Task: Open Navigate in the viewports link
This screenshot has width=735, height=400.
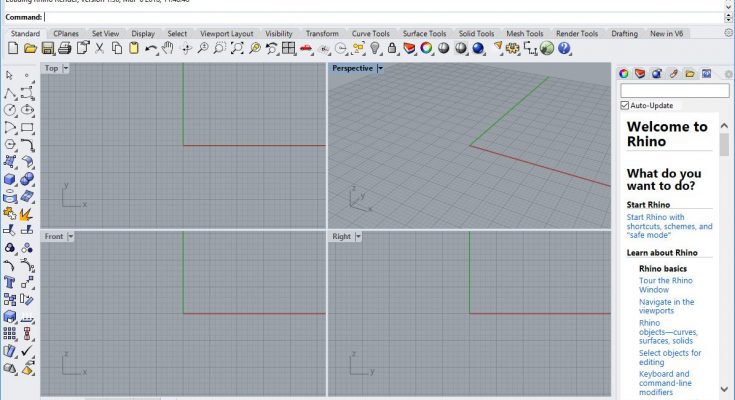Action: tap(667, 306)
